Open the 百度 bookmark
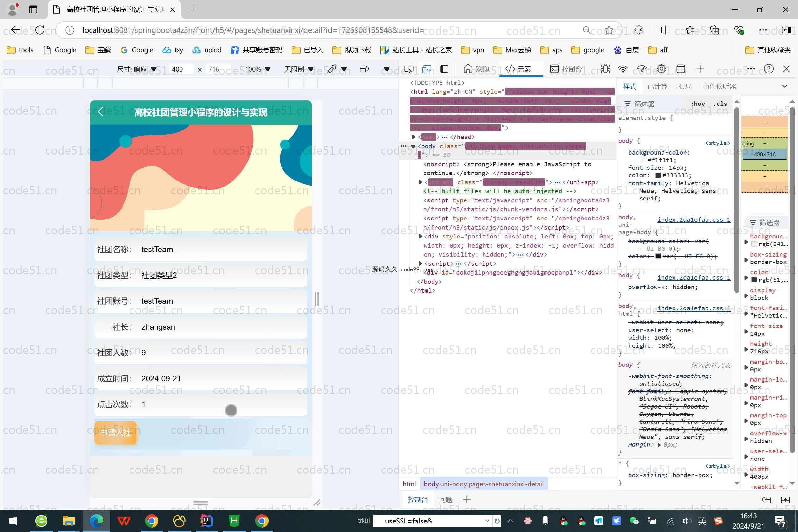The image size is (798, 532). coord(626,50)
